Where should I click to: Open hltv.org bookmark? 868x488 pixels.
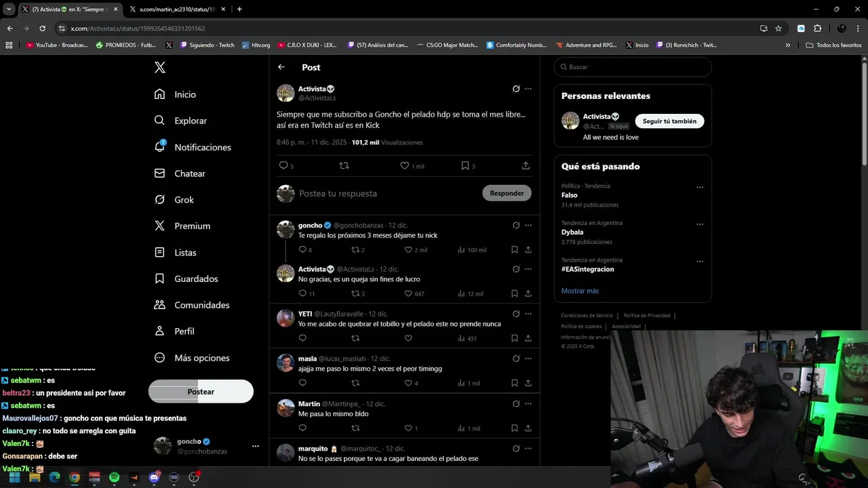click(256, 45)
